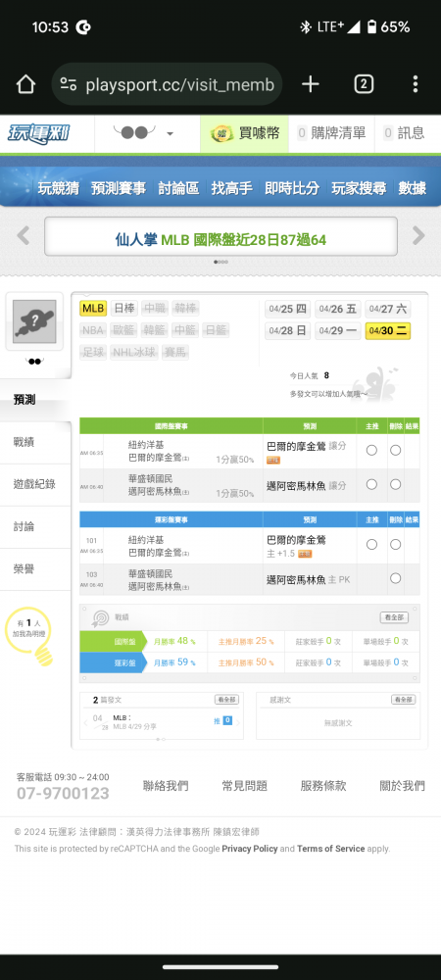Click 看全部 in the 戰績 panel
Viewport: 441px width, 980px height.
tap(394, 617)
